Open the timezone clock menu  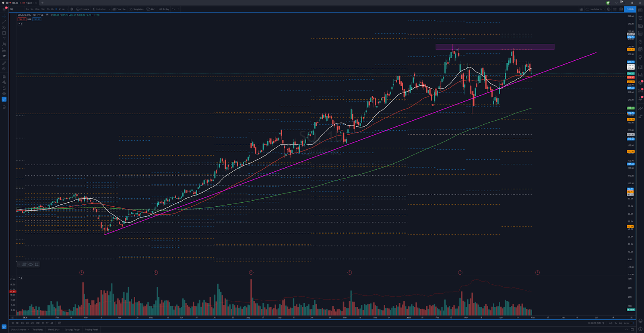(596, 323)
